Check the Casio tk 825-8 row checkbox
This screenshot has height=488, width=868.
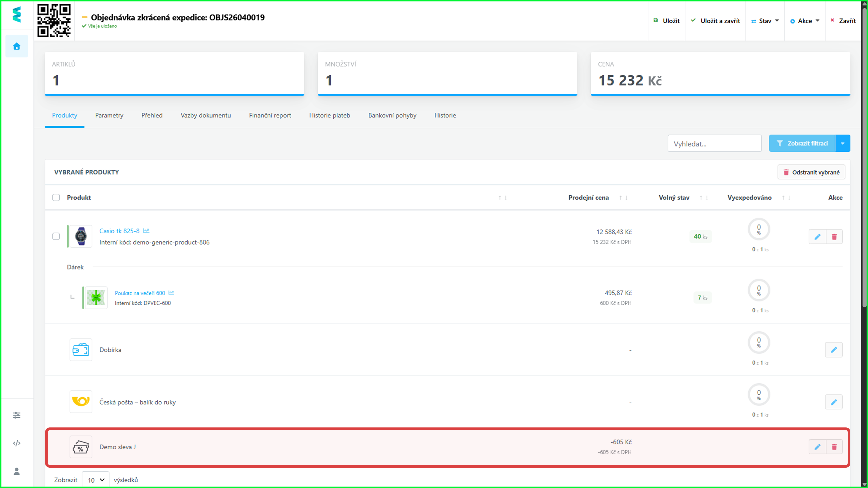pos(56,236)
